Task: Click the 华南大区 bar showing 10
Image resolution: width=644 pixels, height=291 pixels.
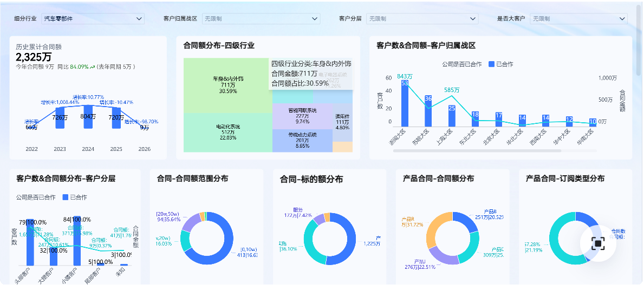Action: point(592,122)
